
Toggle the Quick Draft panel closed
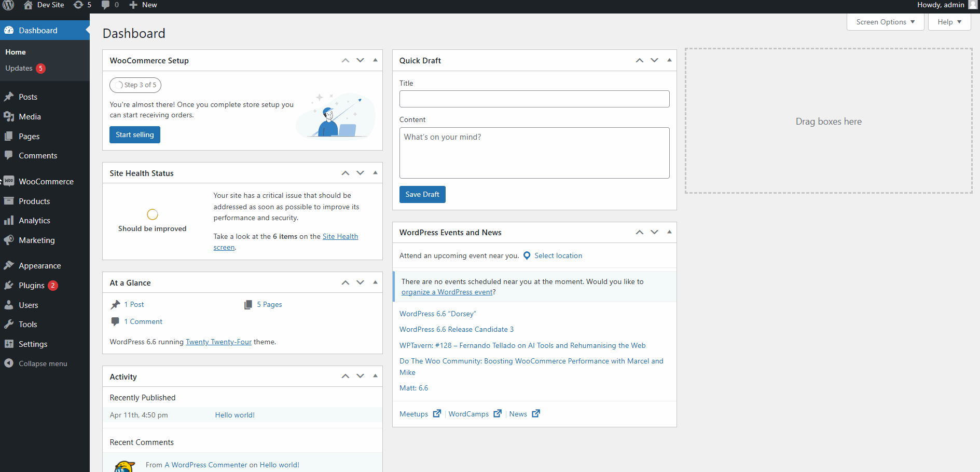(669, 60)
